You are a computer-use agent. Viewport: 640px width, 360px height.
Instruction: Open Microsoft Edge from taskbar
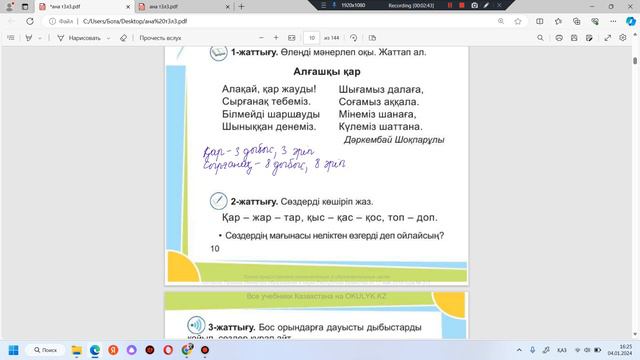[x=95, y=350]
